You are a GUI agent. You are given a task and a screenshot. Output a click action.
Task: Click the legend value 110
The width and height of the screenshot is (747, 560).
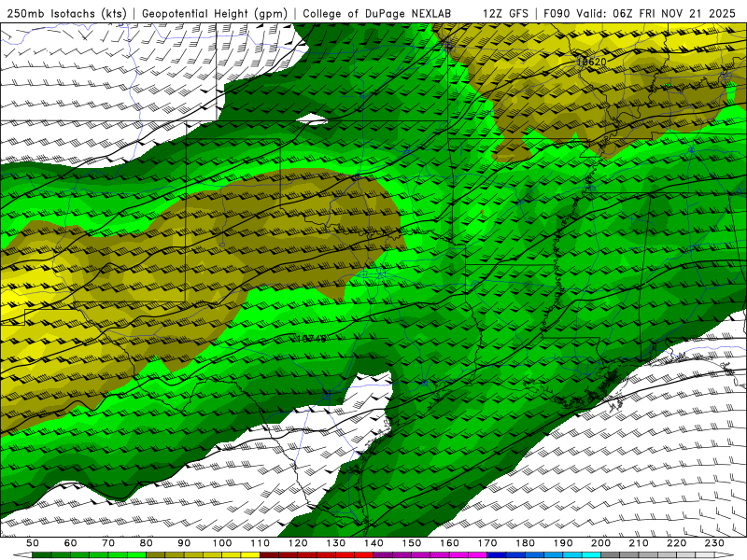coord(261,543)
